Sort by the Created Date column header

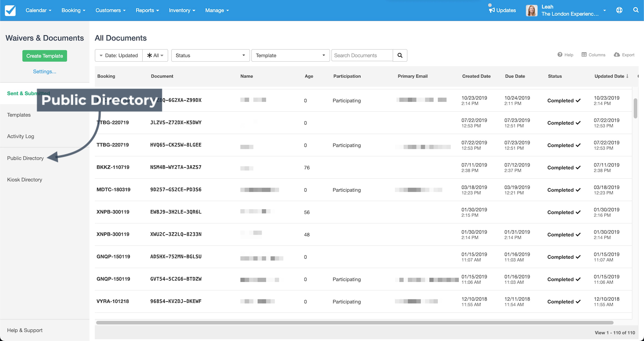point(476,76)
